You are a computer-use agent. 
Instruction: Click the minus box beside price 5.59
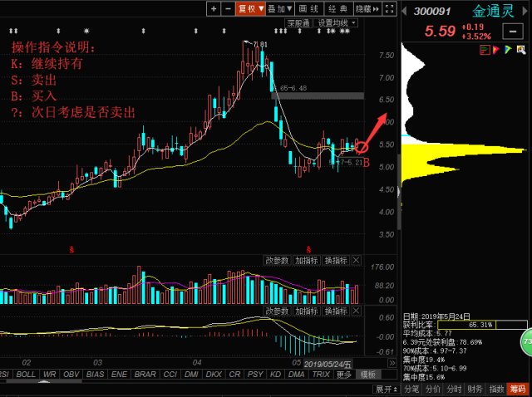[x=513, y=32]
